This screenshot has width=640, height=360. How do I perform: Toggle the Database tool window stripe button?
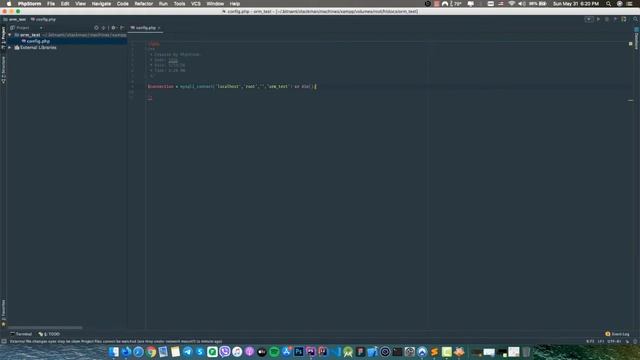point(636,38)
